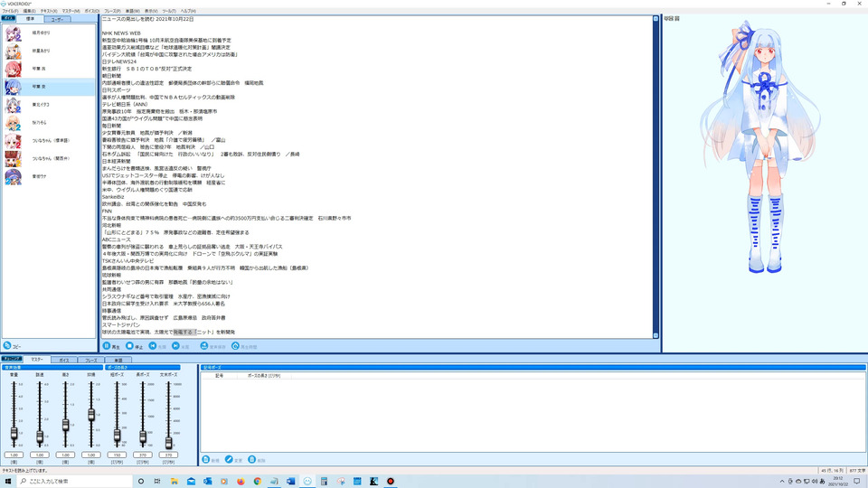868x488 pixels.
Task: Select 東北イタコ voice avatar
Action: click(14, 105)
